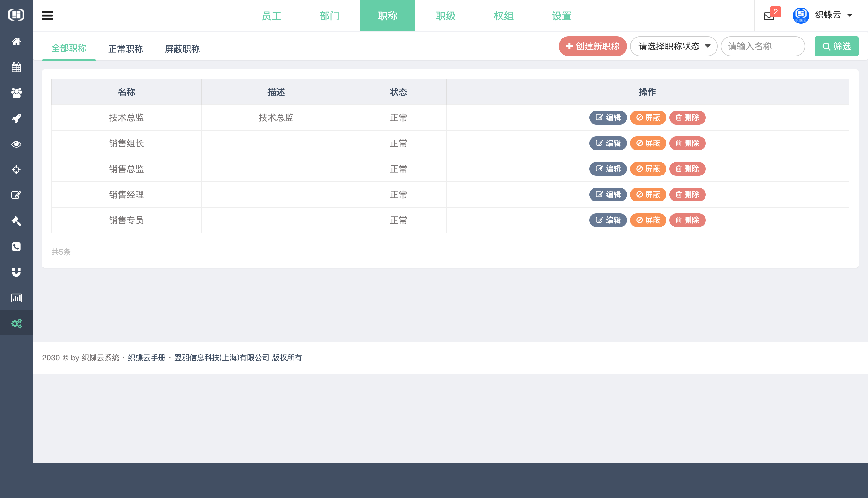
Task: Open the mail notifications icon
Action: (x=769, y=16)
